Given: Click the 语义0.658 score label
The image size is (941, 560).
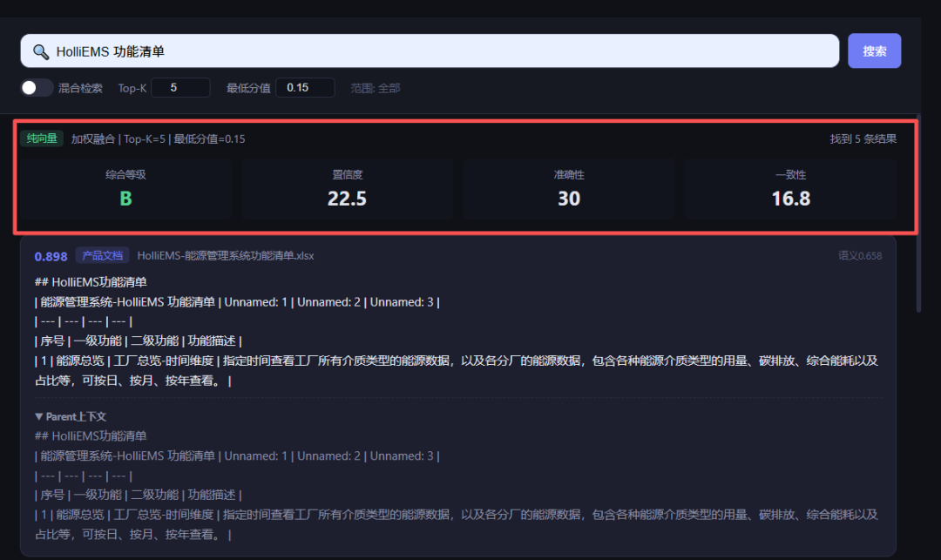Looking at the screenshot, I should coord(860,256).
